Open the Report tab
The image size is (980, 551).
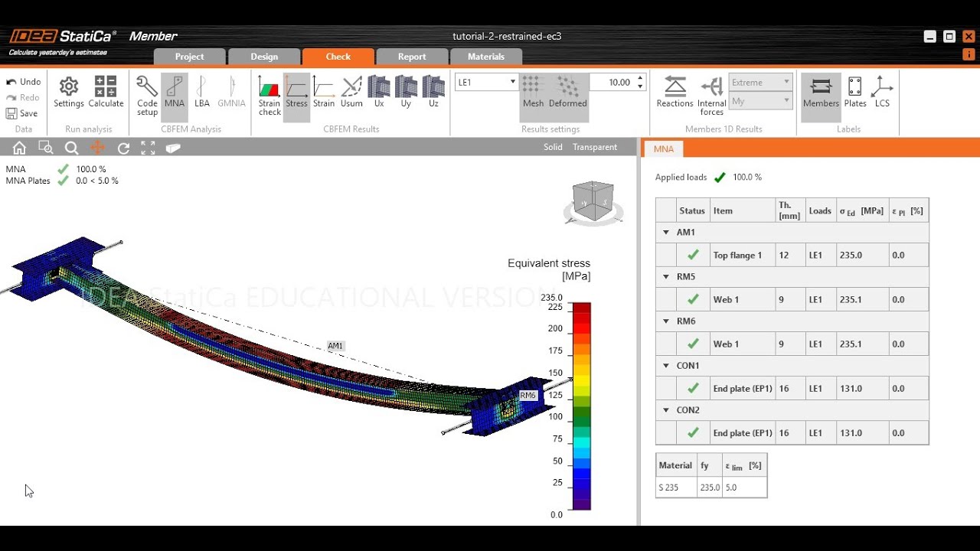pos(412,57)
